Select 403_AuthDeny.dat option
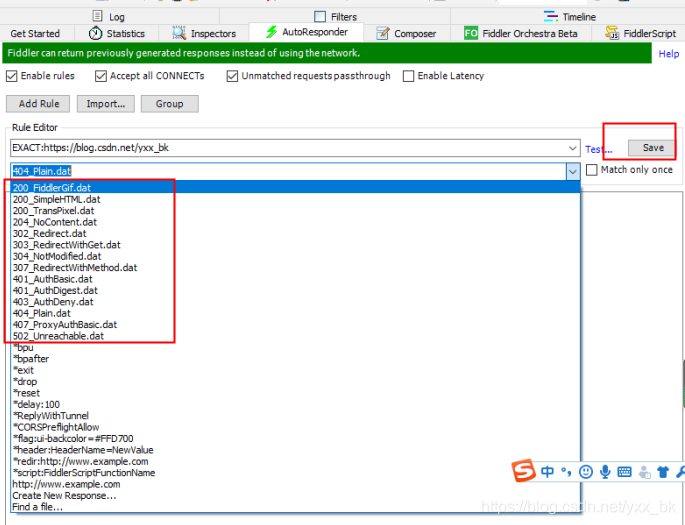This screenshot has height=525, width=685. pos(296,302)
